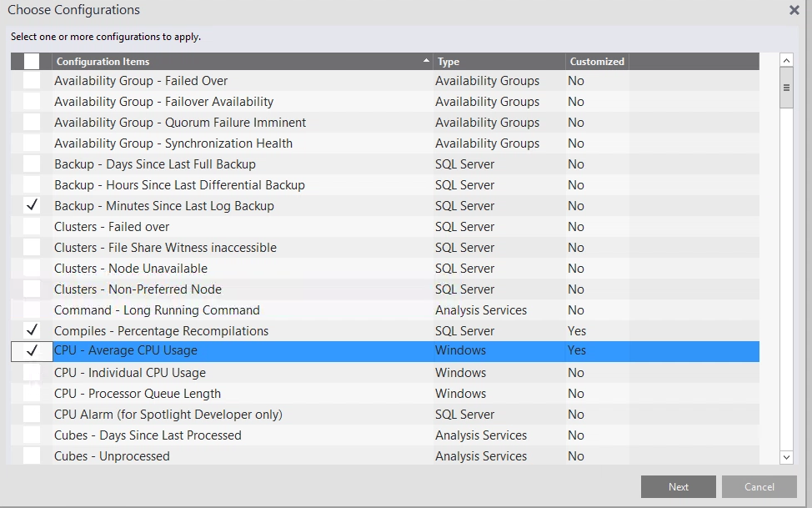
Task: Click scrollbar up arrow
Action: click(786, 60)
